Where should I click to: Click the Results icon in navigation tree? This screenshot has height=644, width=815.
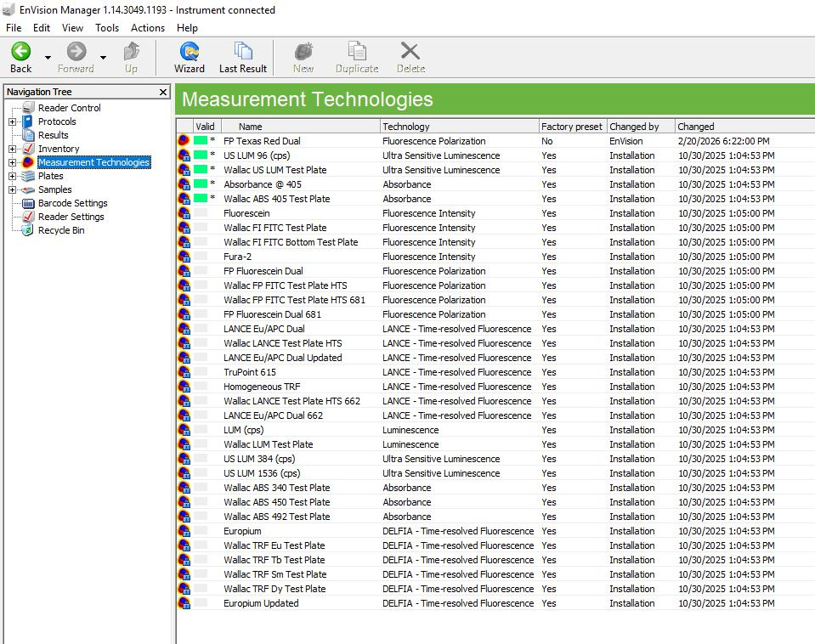(x=28, y=135)
